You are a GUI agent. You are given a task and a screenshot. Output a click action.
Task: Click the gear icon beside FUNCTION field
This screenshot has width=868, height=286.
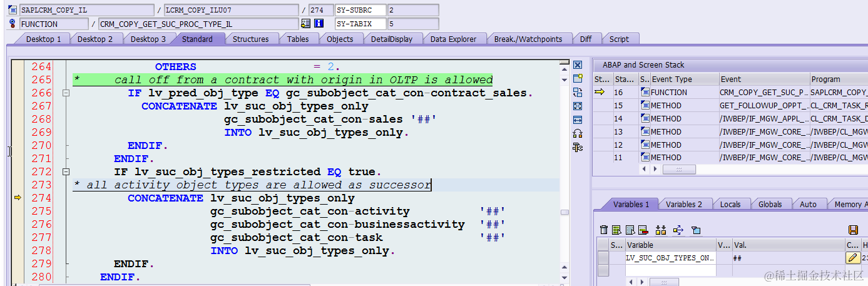[13, 24]
